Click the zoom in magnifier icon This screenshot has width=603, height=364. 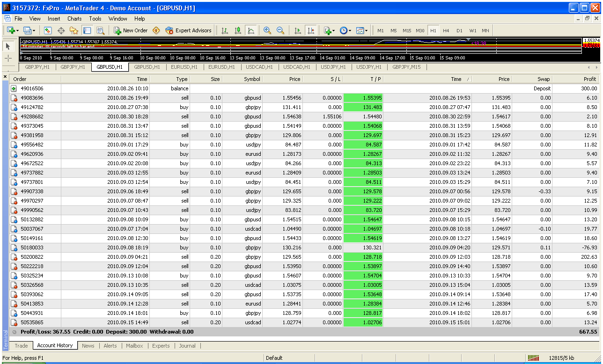tap(267, 30)
